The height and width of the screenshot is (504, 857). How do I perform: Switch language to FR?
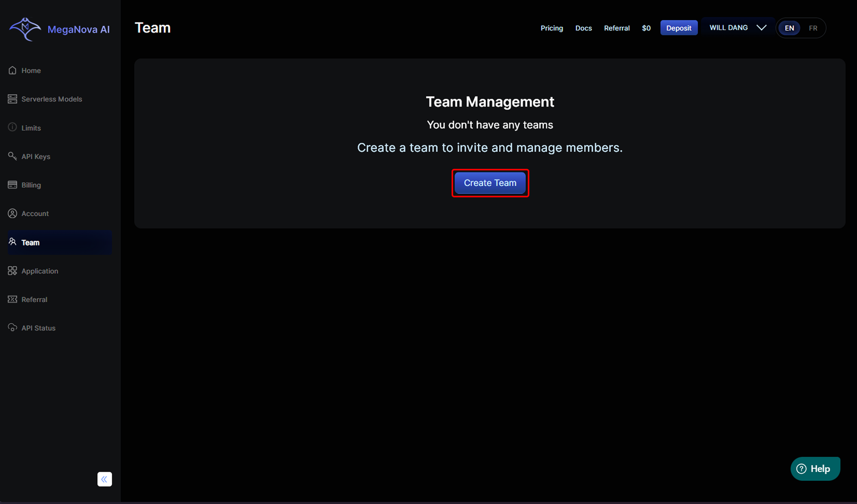pyautogui.click(x=813, y=28)
